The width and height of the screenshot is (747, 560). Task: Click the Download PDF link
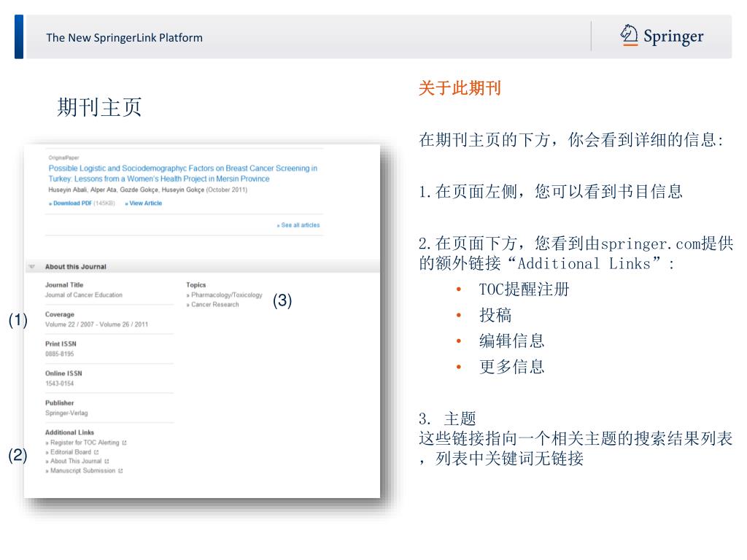pyautogui.click(x=71, y=203)
